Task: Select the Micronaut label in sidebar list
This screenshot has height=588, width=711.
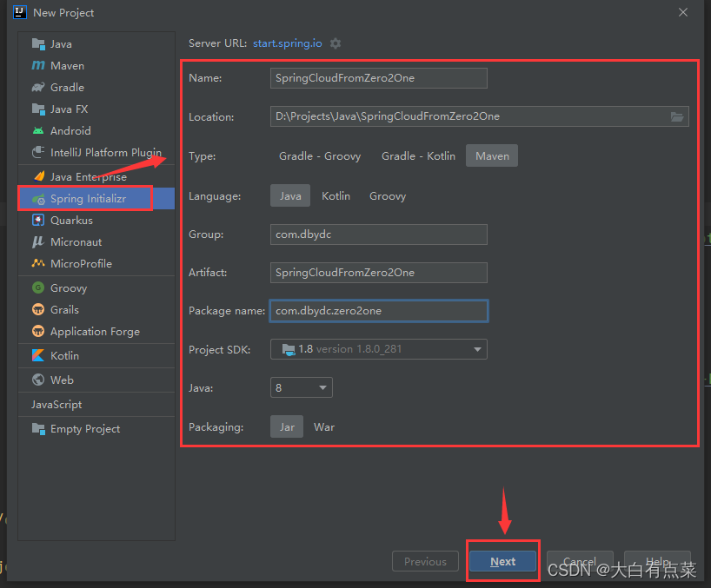Action: click(x=76, y=242)
